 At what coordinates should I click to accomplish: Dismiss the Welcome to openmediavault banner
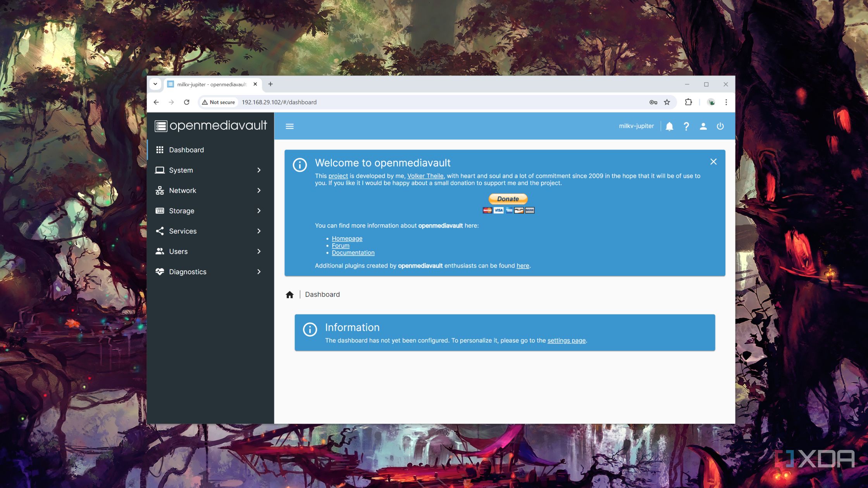tap(713, 162)
